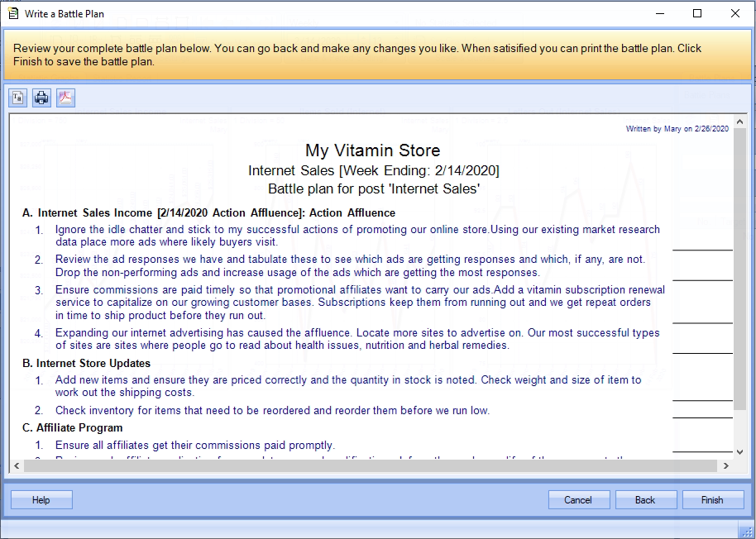Select section heading 'B. Internet Store Updates'
The height and width of the screenshot is (539, 756).
(x=93, y=363)
